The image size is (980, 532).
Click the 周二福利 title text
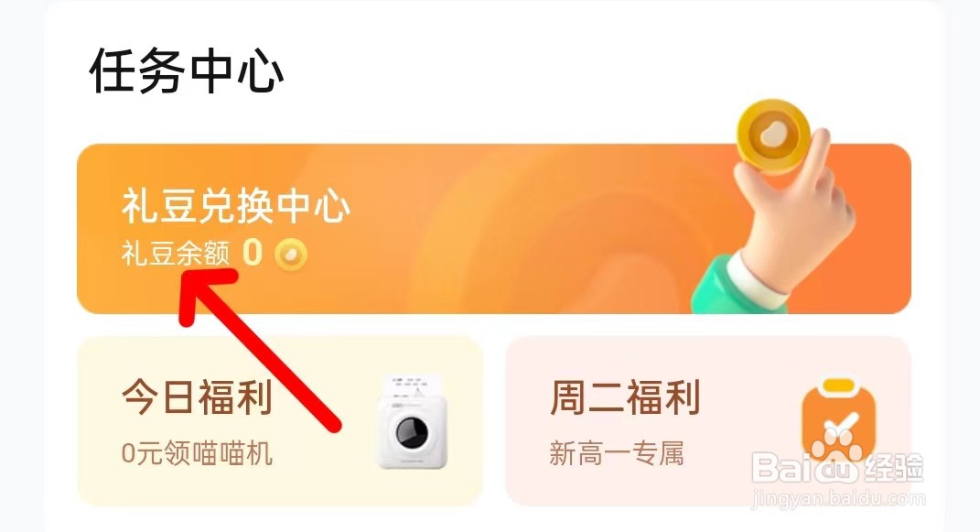[625, 397]
